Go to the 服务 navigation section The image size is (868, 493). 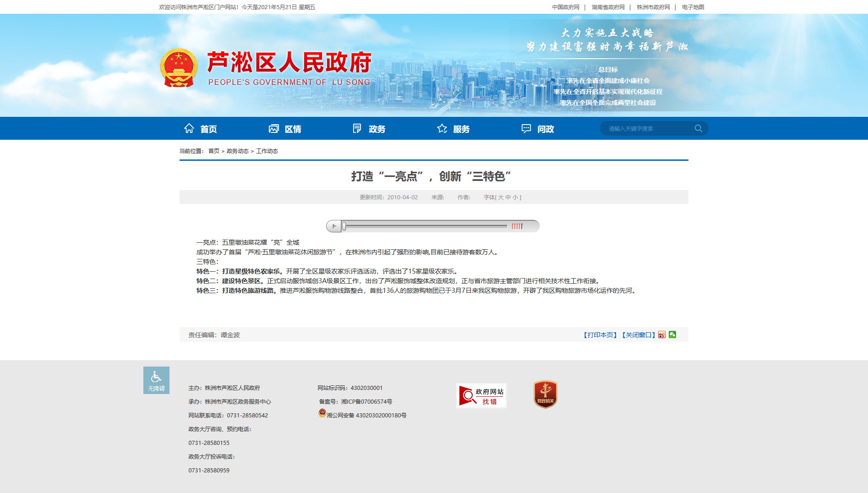point(453,129)
